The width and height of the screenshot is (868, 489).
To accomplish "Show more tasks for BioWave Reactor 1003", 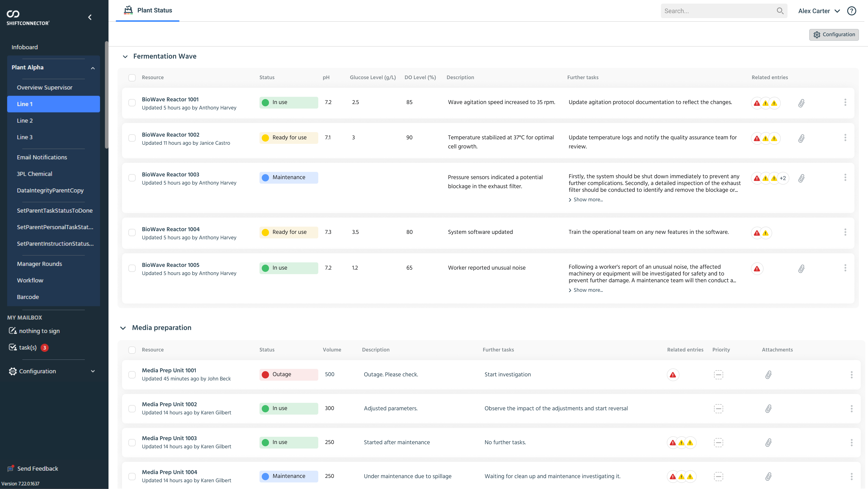I will 586,200.
